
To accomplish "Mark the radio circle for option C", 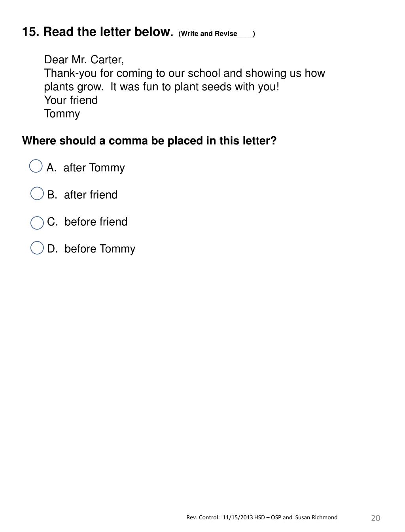I will pos(37,223).
